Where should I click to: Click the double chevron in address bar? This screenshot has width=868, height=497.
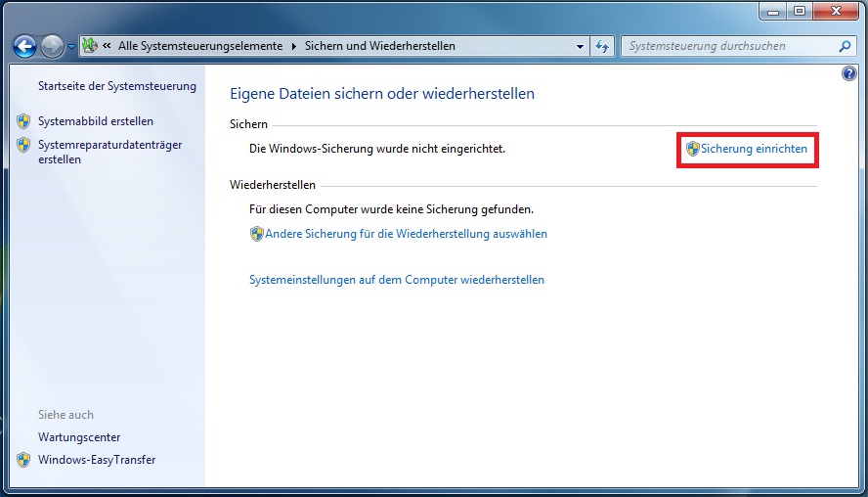(107, 45)
